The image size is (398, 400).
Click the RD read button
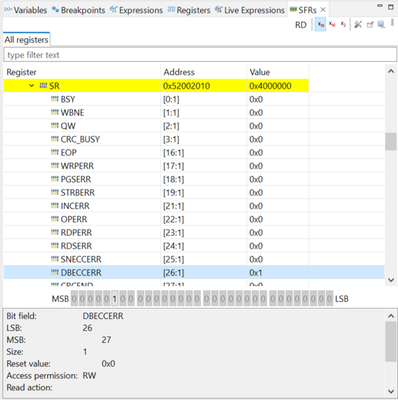301,25
